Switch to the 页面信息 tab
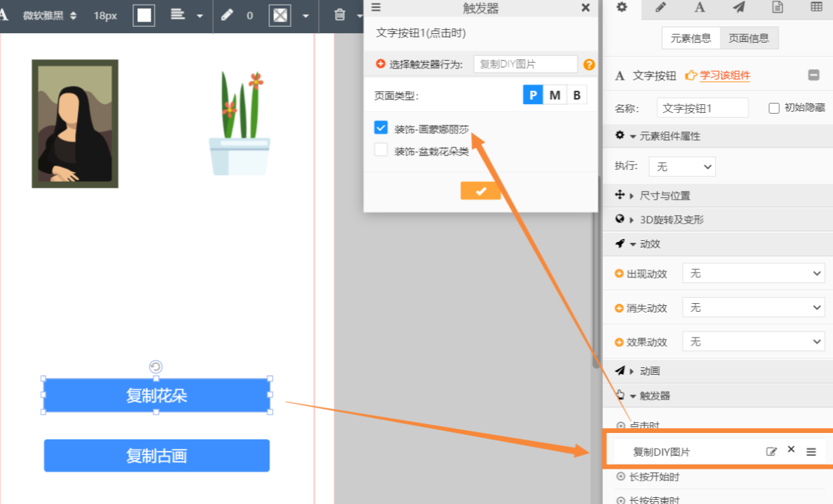Screen dimensions: 833x504 pyautogui.click(x=748, y=39)
